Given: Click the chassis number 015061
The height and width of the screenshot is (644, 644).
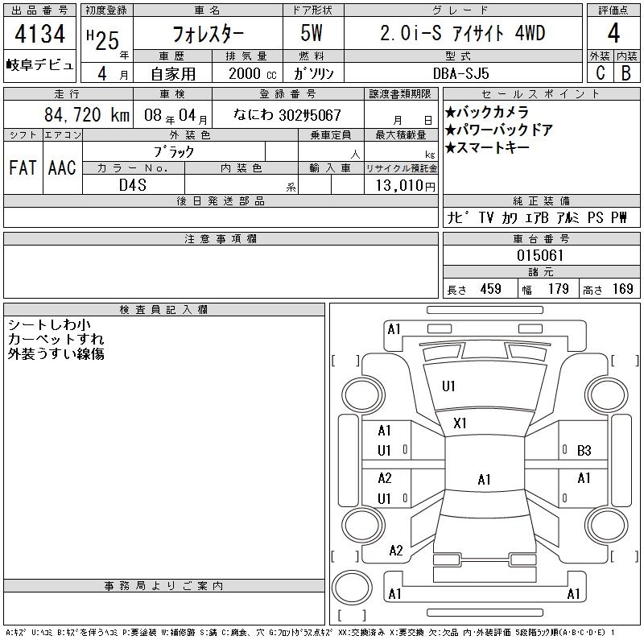Looking at the screenshot, I should point(540,255).
